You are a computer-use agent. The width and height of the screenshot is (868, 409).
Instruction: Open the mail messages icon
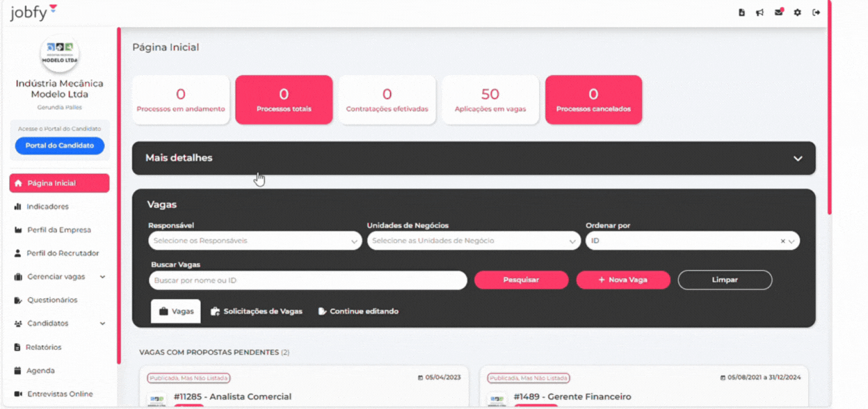click(x=778, y=13)
